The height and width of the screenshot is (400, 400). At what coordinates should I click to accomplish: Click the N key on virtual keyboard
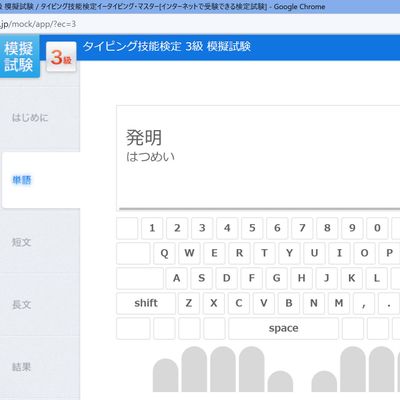(x=314, y=303)
